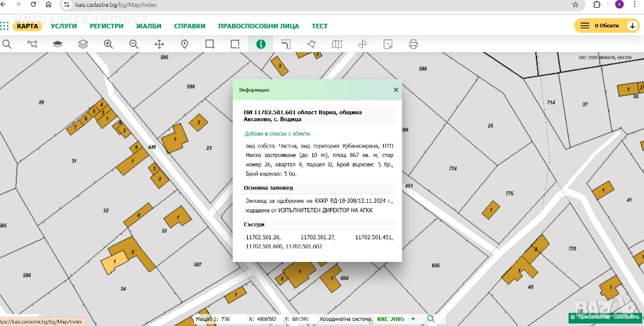
Task: Open the УСЛУГИ menu
Action: 64,26
